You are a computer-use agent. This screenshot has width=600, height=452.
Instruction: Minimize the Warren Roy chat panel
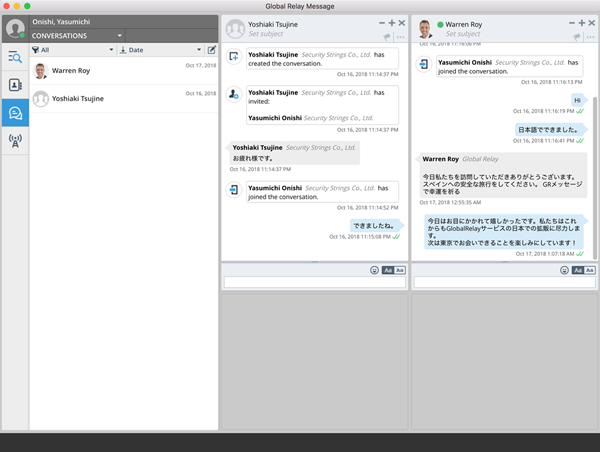(572, 23)
